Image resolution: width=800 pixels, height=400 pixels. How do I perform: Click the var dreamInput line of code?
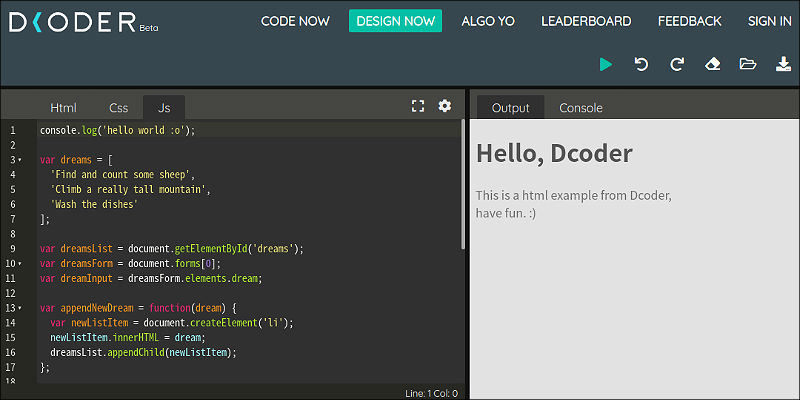click(151, 279)
